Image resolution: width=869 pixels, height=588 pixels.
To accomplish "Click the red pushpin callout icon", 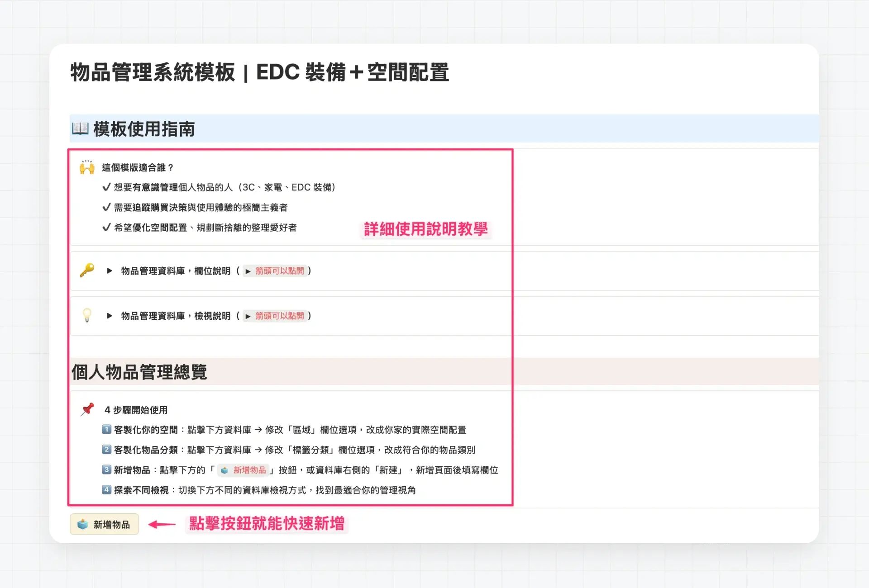I will tap(87, 409).
